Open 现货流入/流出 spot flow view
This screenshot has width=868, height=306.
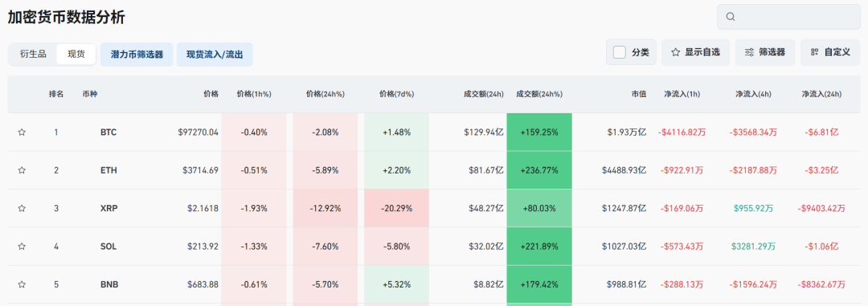(215, 55)
